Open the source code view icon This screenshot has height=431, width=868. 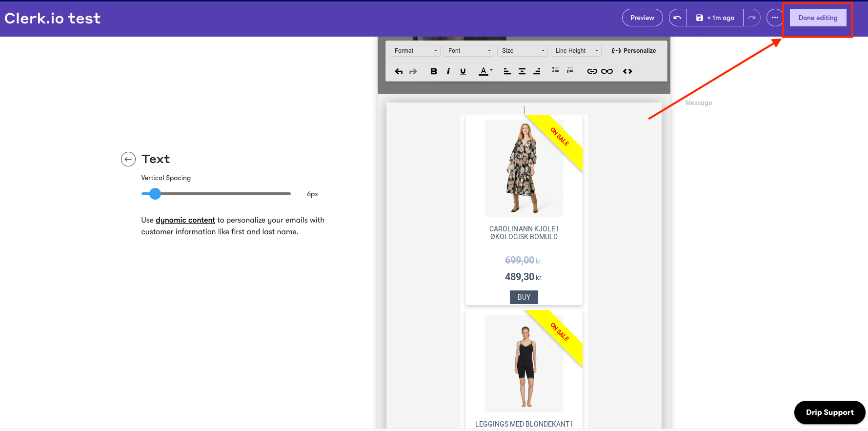[x=627, y=71]
